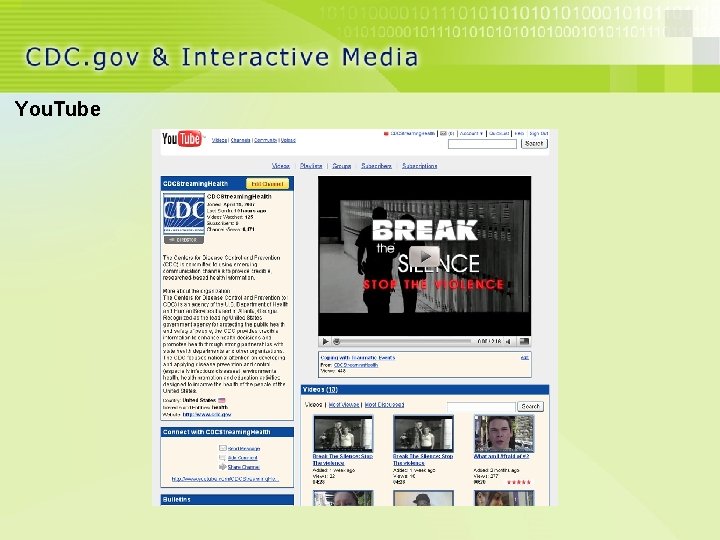Toggle the player's fullscreen icon

pos(524,341)
